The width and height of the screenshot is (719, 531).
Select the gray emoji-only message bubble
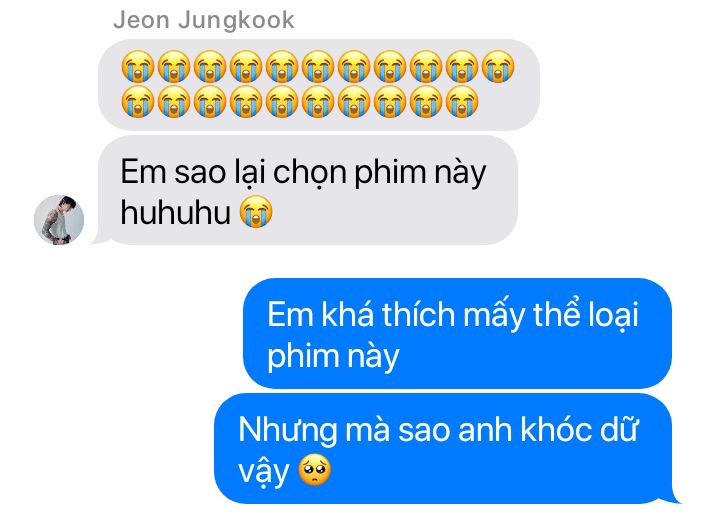coord(319,85)
